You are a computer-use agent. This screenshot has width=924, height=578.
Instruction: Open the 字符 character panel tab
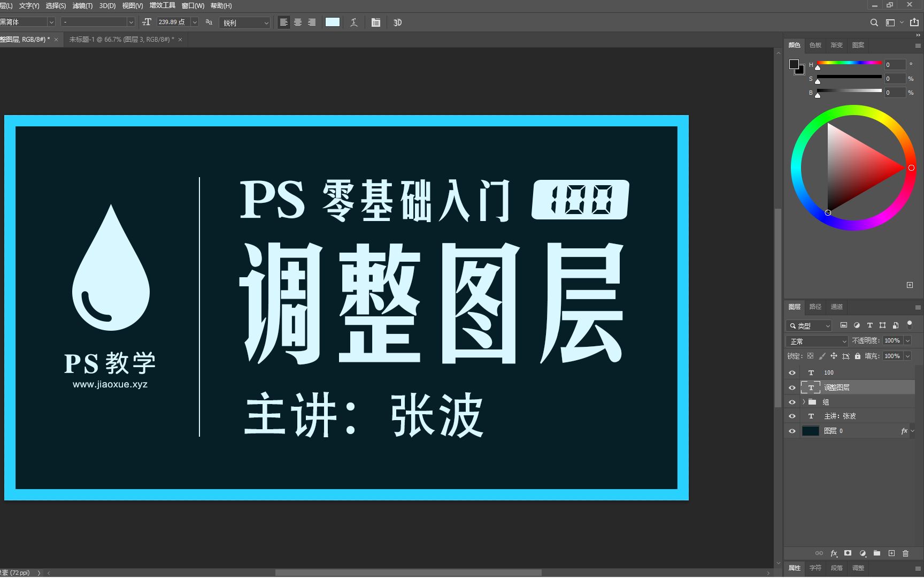[x=815, y=568]
